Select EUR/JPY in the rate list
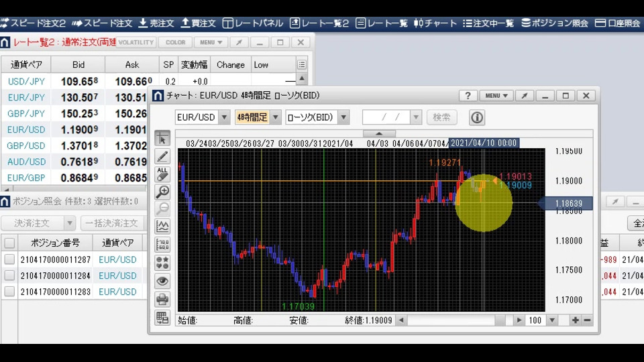This screenshot has width=644, height=362. click(26, 97)
